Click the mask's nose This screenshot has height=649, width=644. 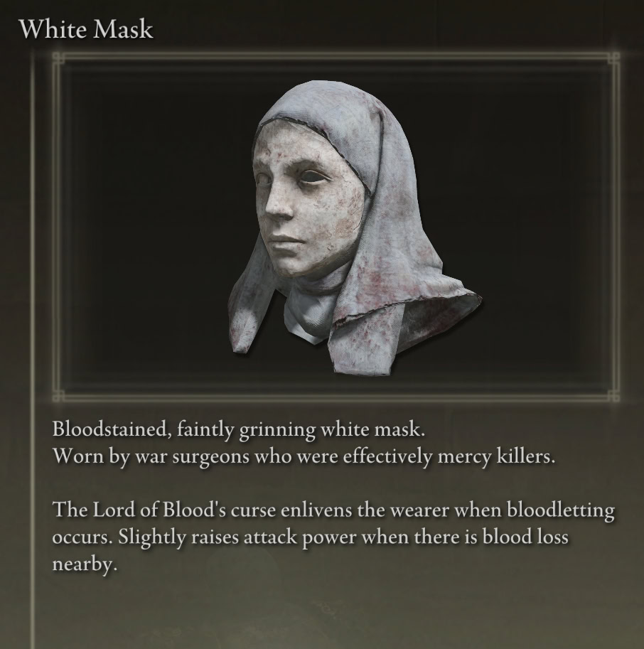(x=277, y=205)
